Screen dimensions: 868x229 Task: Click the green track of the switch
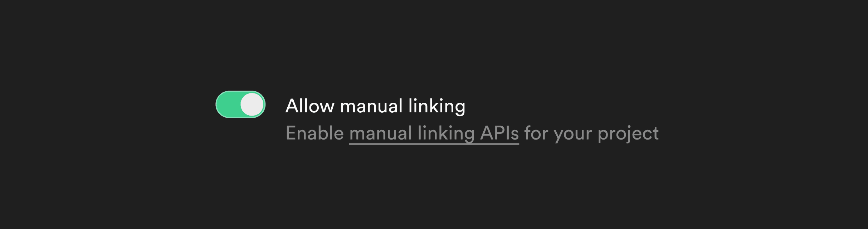point(228,104)
